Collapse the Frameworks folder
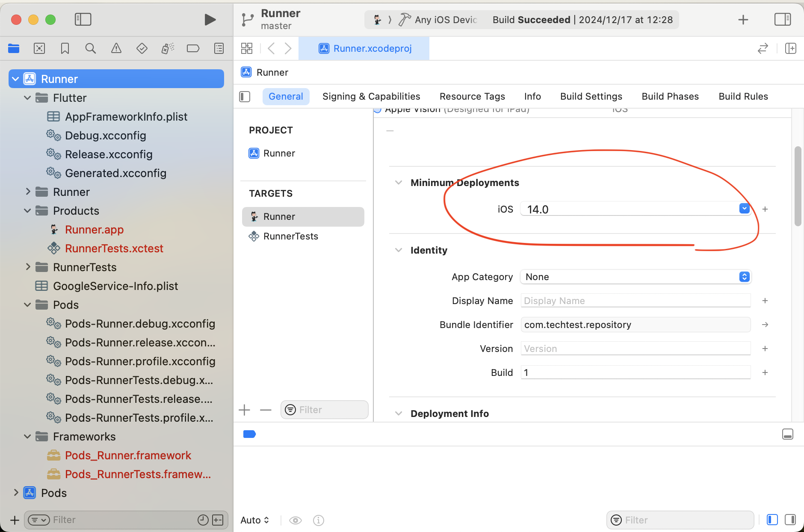Screen dimensions: 804x532 coord(28,437)
